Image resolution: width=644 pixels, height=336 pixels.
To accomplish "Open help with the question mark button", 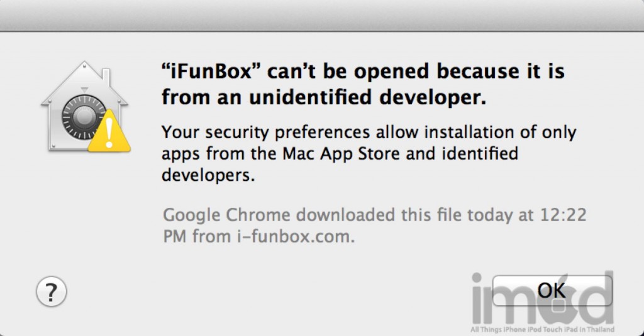I will pyautogui.click(x=52, y=291).
